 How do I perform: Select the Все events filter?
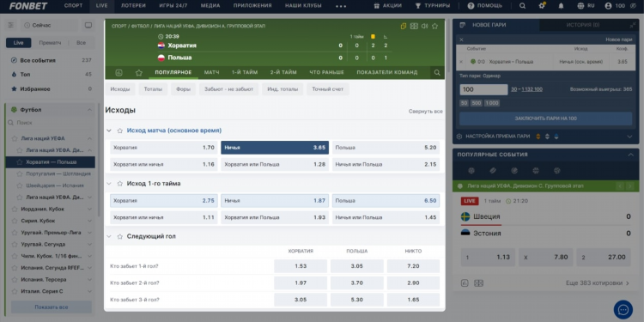tap(81, 43)
